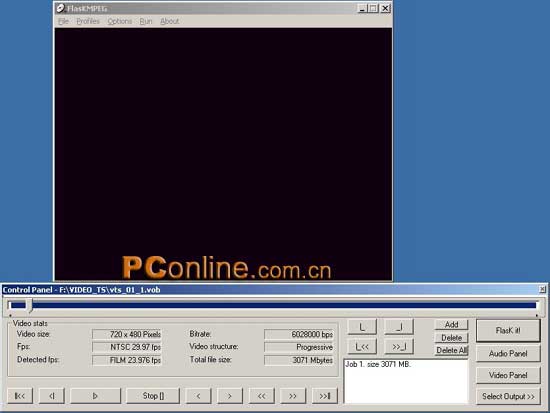The width and height of the screenshot is (550, 413).
Task: Go to start marker with L<< button
Action: pyautogui.click(x=362, y=347)
